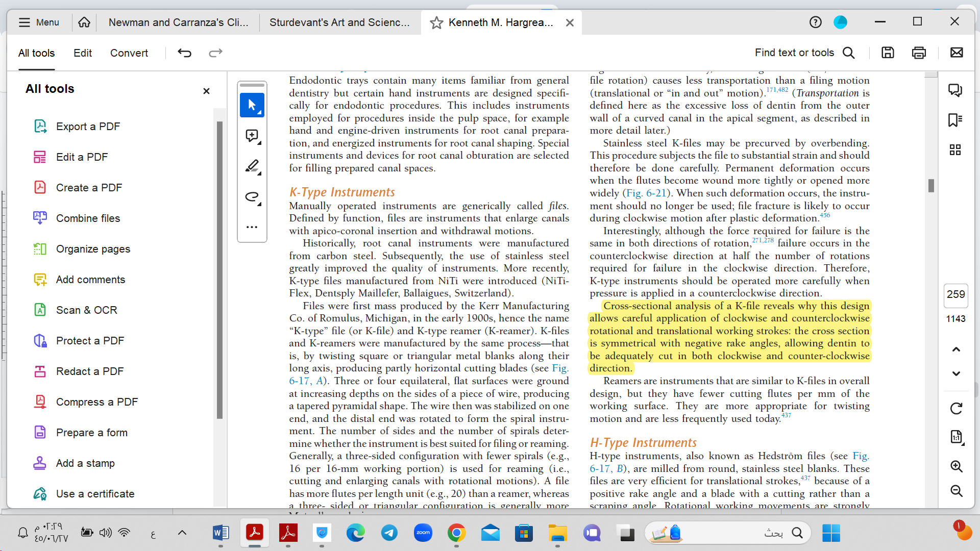Image resolution: width=980 pixels, height=551 pixels.
Task: Open Organize pages tool
Action: click(93, 249)
